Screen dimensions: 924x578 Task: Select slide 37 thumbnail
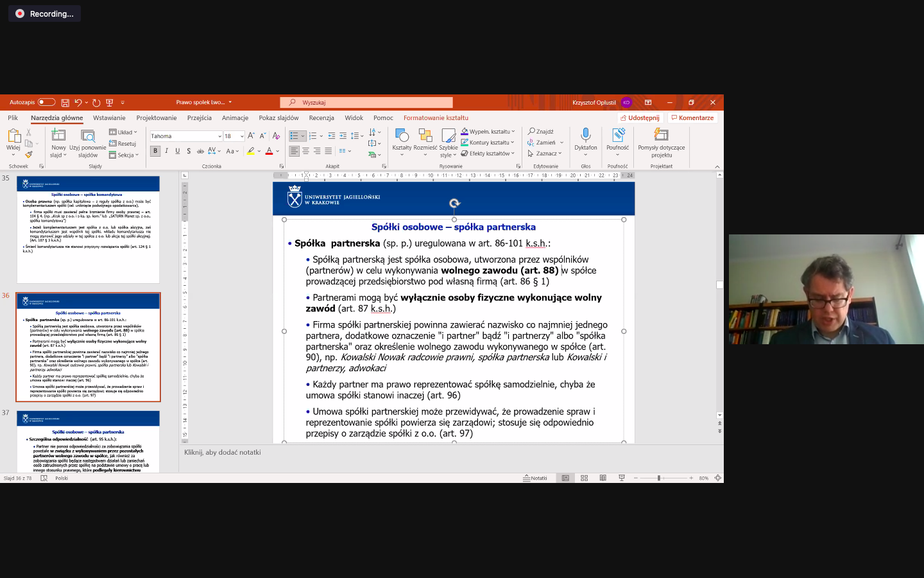88,442
